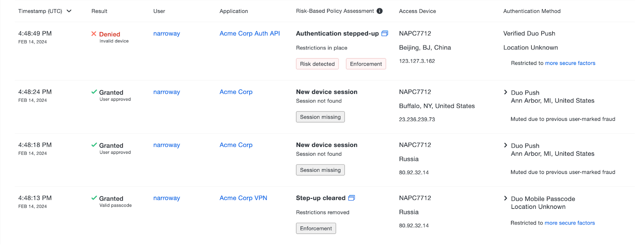Open the Acme Corp VPN application link
The height and width of the screenshot is (245, 644).
point(243,198)
